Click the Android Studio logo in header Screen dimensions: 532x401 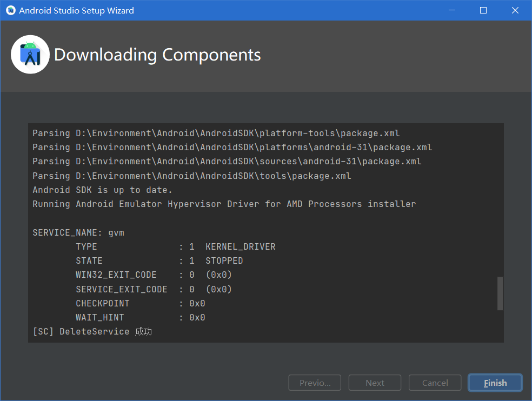pos(30,54)
